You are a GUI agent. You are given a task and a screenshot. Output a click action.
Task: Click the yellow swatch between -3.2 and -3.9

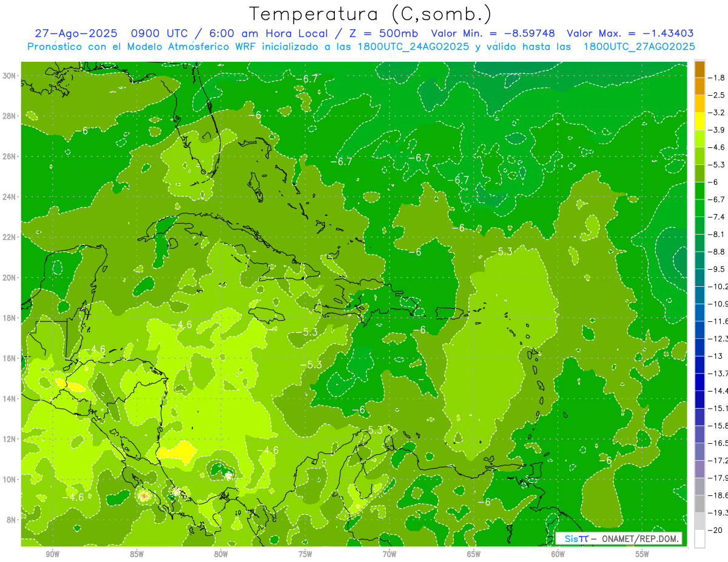pos(699,121)
